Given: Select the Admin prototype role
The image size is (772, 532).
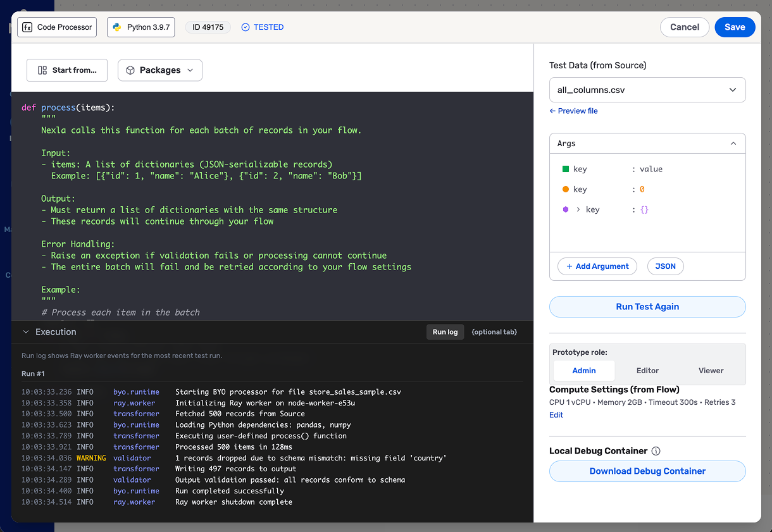Looking at the screenshot, I should [583, 371].
